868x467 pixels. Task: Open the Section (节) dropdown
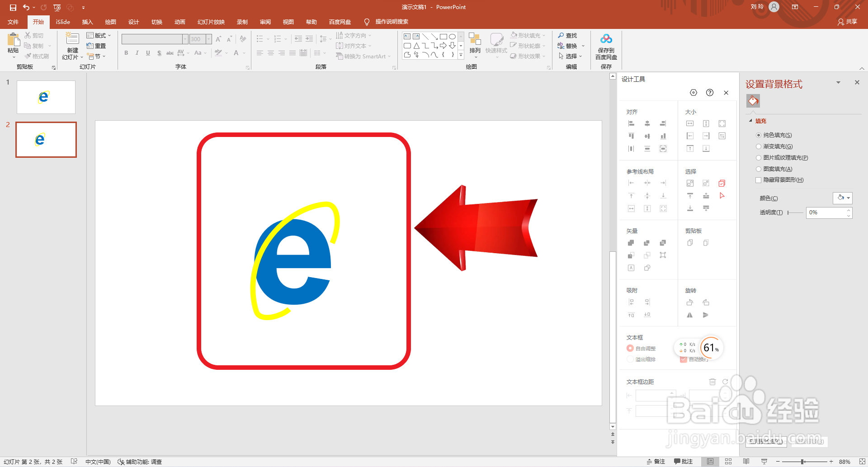[x=96, y=57]
